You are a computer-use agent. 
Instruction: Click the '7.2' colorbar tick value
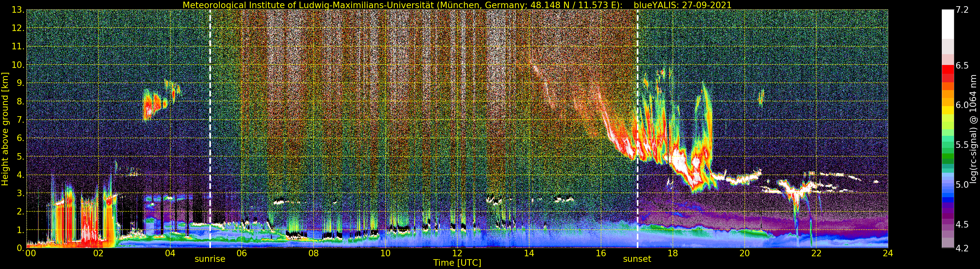tap(962, 10)
